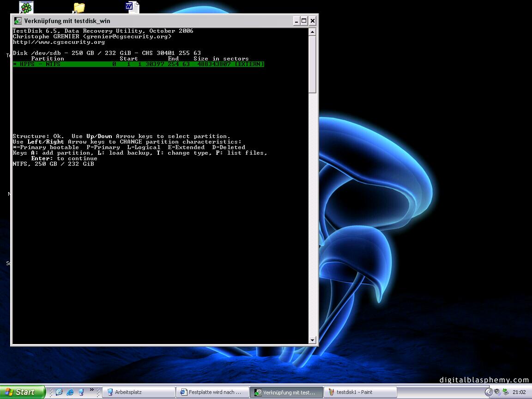The image size is (532, 399).
Task: Switch to 'Festplatte wird nach …' taskbar window
Action: tap(212, 392)
